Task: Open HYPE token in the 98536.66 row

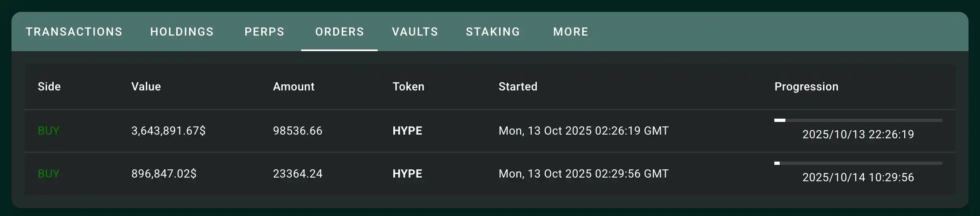Action: [407, 131]
